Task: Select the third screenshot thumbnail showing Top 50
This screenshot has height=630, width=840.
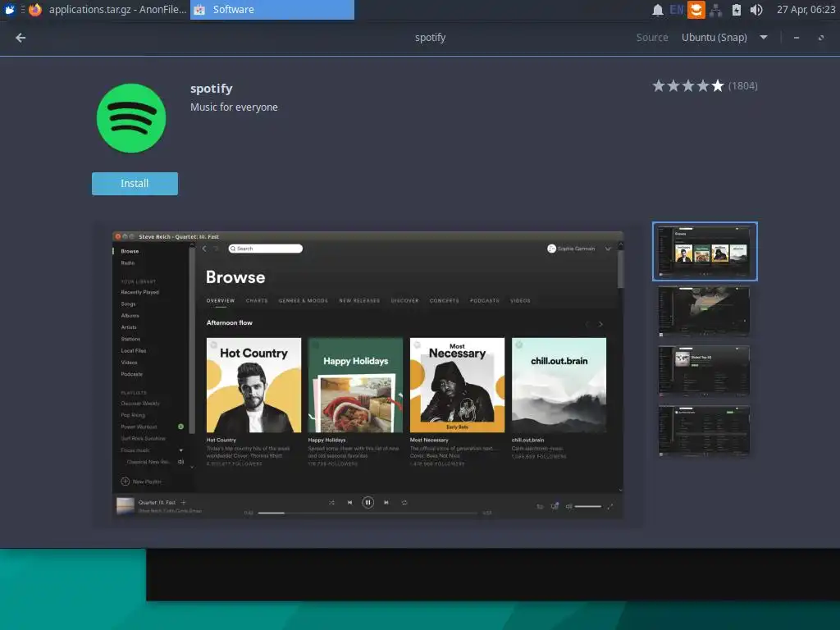Action: 703,371
